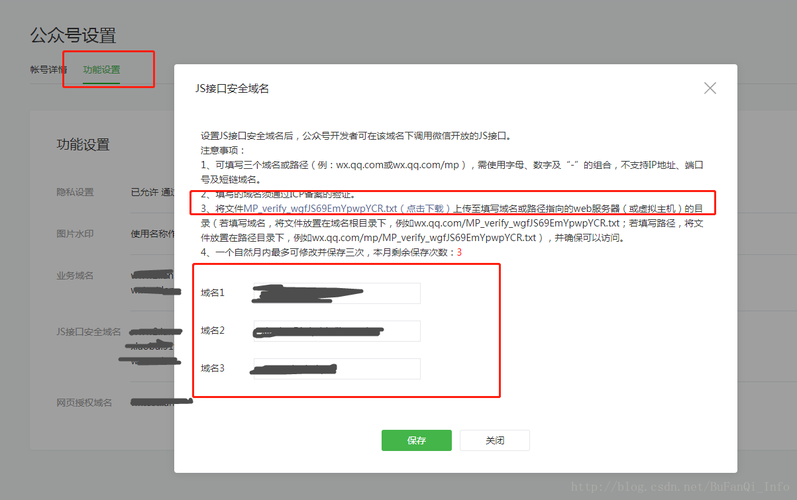Click the 业务域名 row label
797x500 pixels.
pyautogui.click(x=75, y=275)
